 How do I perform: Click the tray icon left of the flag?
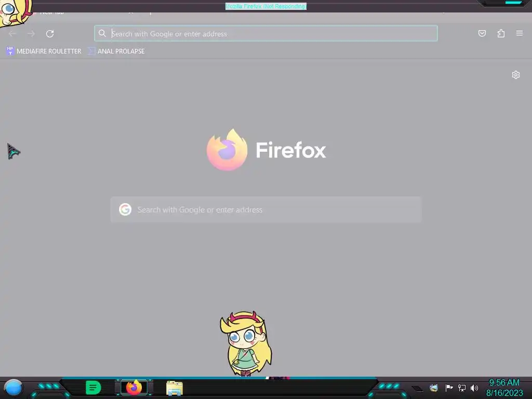tap(433, 388)
